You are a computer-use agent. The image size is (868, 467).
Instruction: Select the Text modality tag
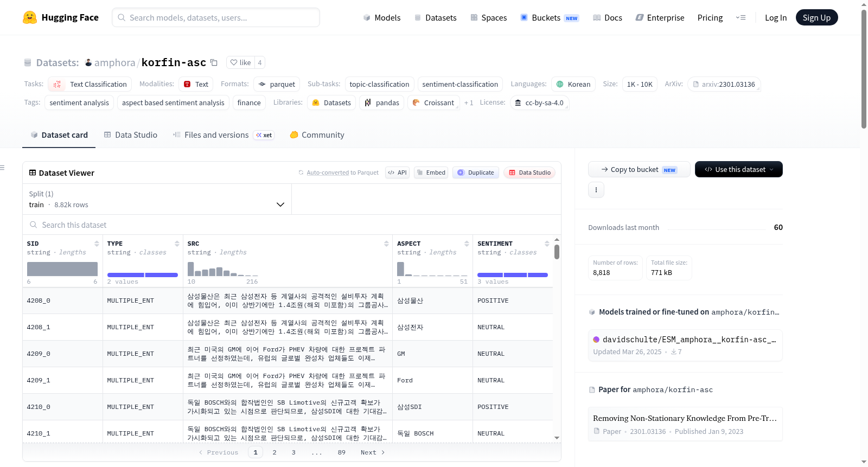(x=196, y=84)
